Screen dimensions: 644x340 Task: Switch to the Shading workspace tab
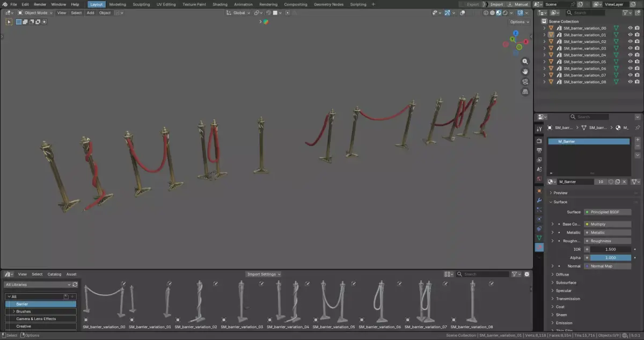220,4
